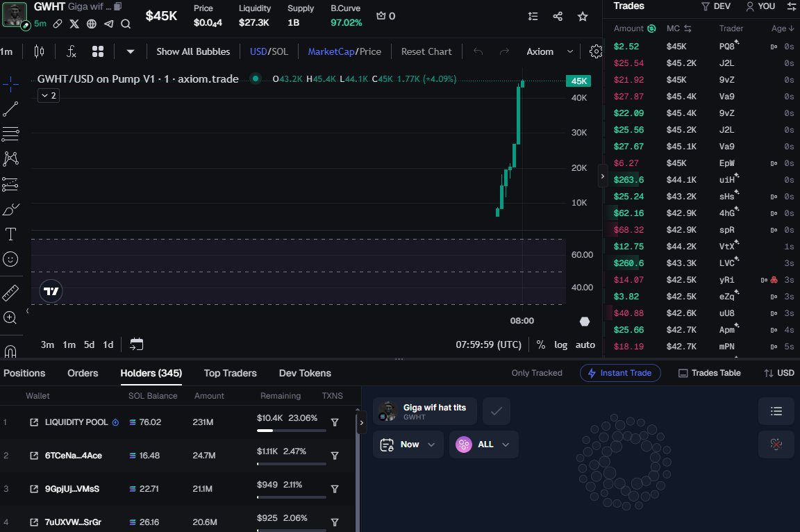This screenshot has width=800, height=532.
Task: Toggle Only Tracked filter
Action: coord(537,373)
